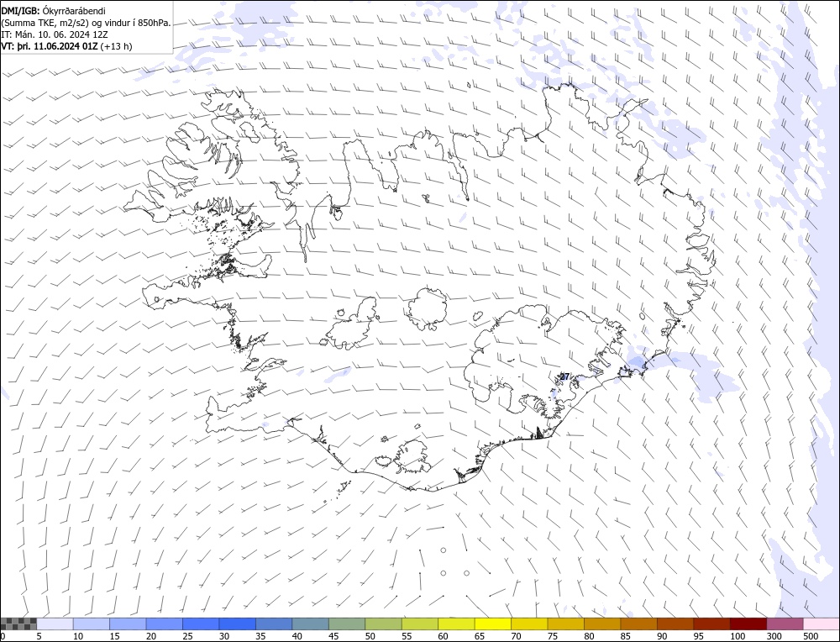Screen dimensions: 840x642
Task: Click the 85–90 burnt orange legend swatch
Action: pyautogui.click(x=638, y=624)
